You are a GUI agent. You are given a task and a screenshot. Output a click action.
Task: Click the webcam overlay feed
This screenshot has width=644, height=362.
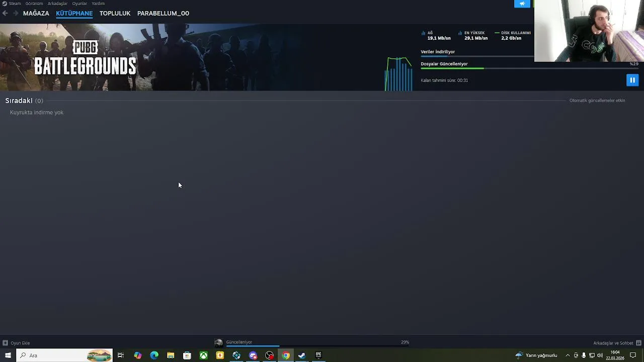(x=589, y=31)
